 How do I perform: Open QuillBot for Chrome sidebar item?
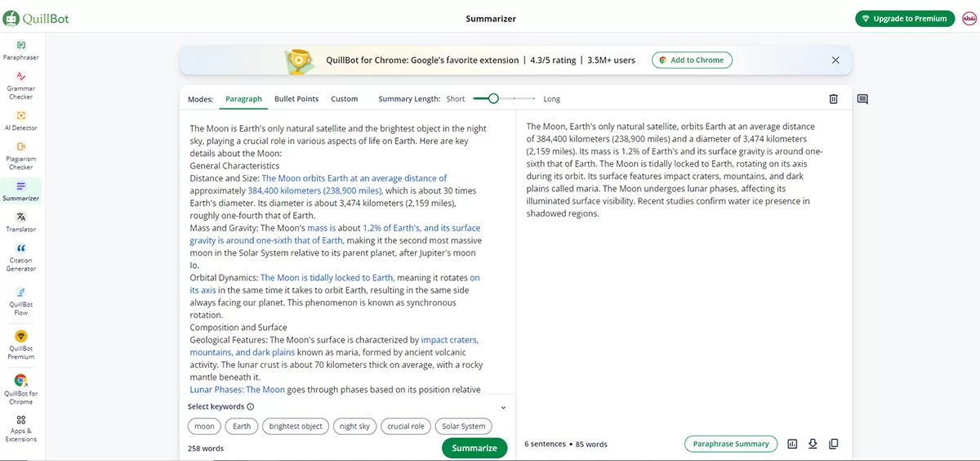pyautogui.click(x=21, y=390)
